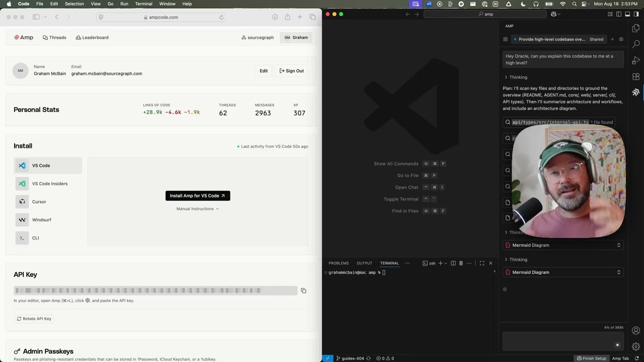Kill terminal with the trash icon
This screenshot has height=362, width=644.
click(461, 263)
